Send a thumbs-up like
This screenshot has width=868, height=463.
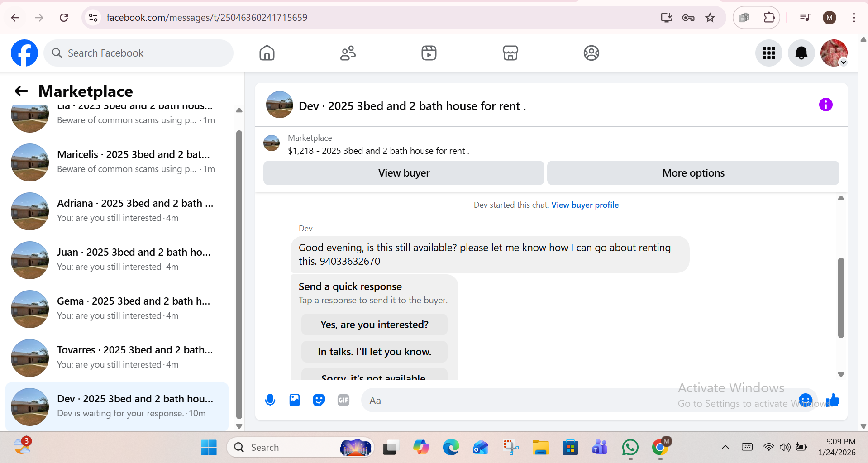tap(833, 400)
